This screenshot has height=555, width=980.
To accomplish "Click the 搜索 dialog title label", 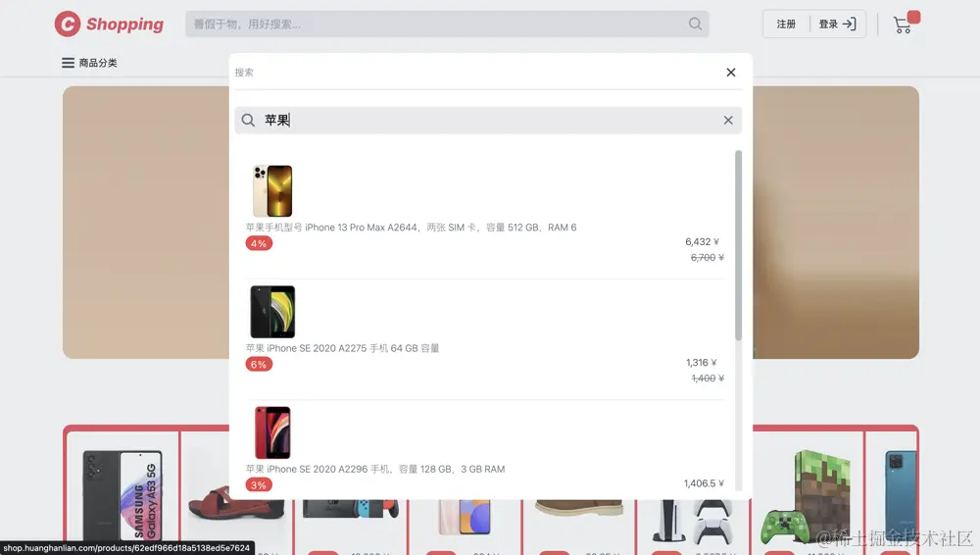I will (244, 73).
